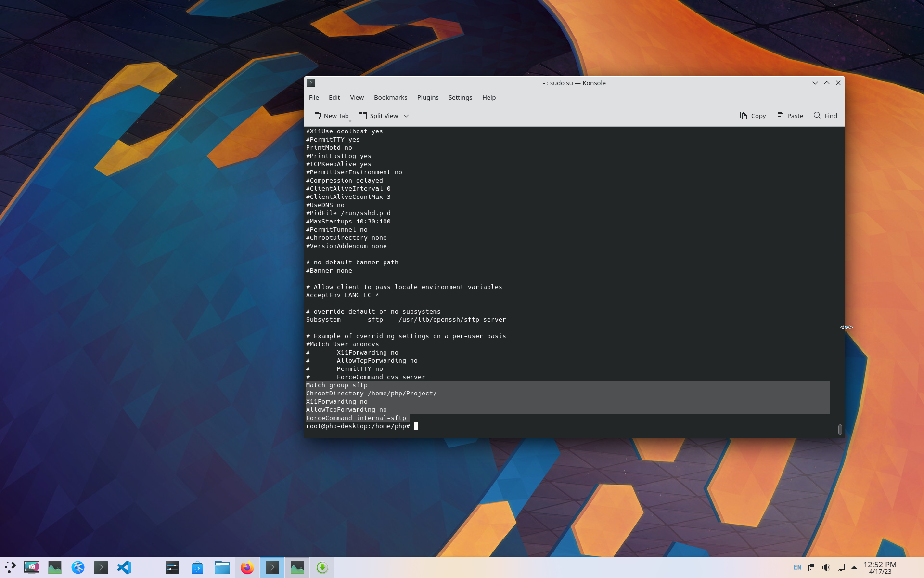The height and width of the screenshot is (578, 924).
Task: Click the Paste toolbar button
Action: point(790,116)
